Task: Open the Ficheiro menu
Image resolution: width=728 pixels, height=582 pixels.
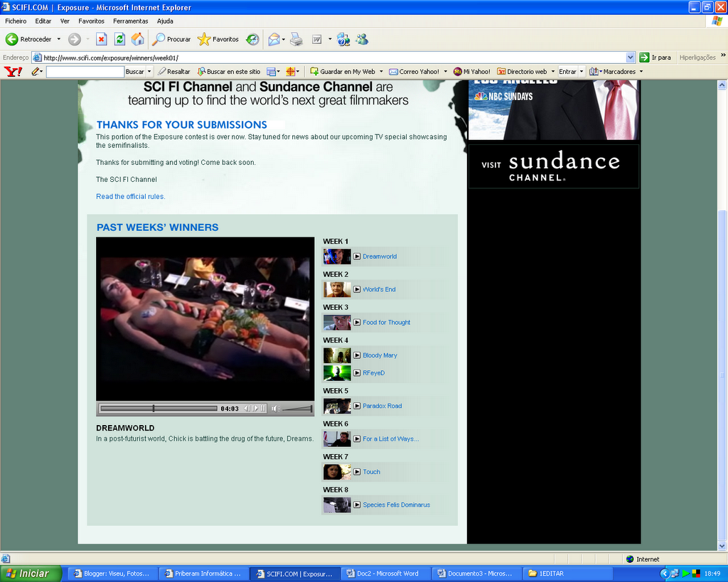Action: click(16, 21)
